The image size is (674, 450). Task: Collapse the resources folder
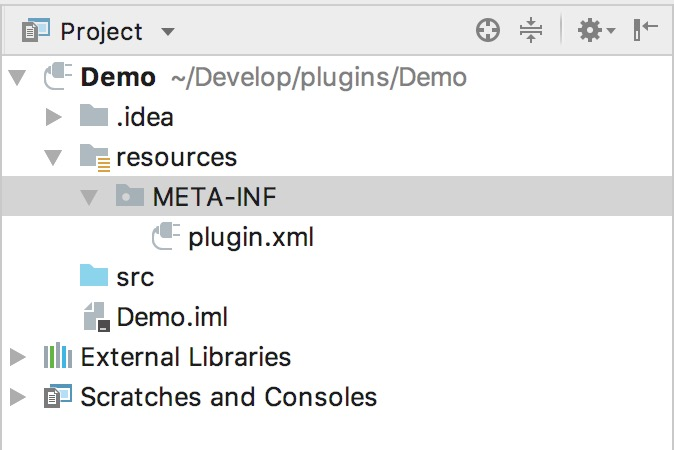click(53, 157)
